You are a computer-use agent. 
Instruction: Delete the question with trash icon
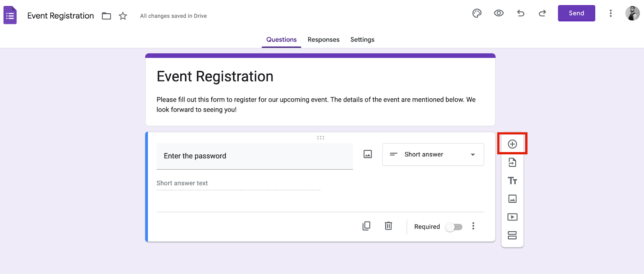click(388, 226)
